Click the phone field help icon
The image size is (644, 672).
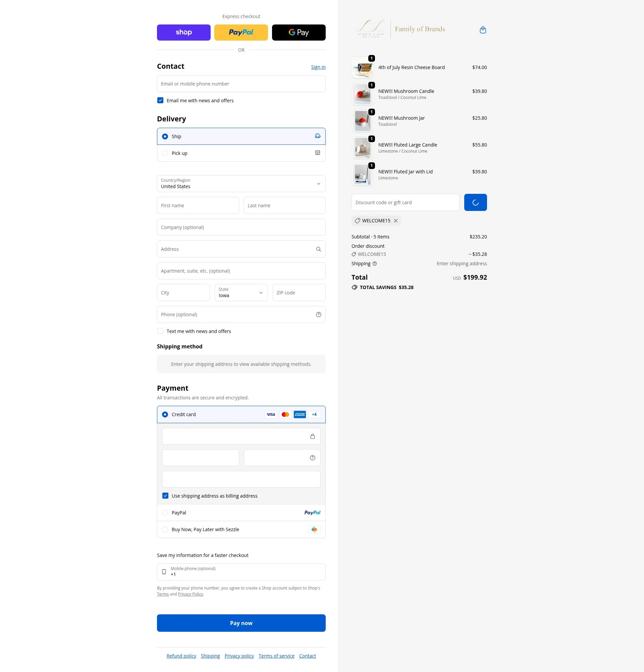click(319, 315)
